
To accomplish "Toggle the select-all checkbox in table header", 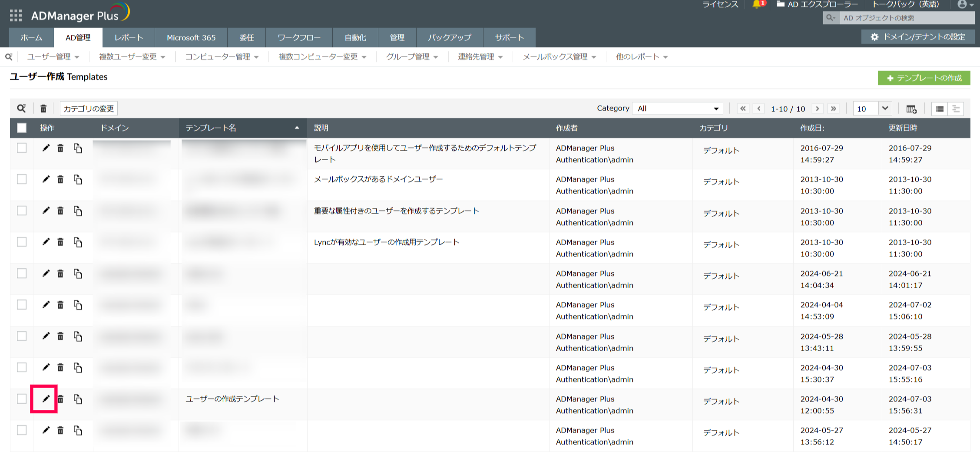I will click(x=22, y=128).
